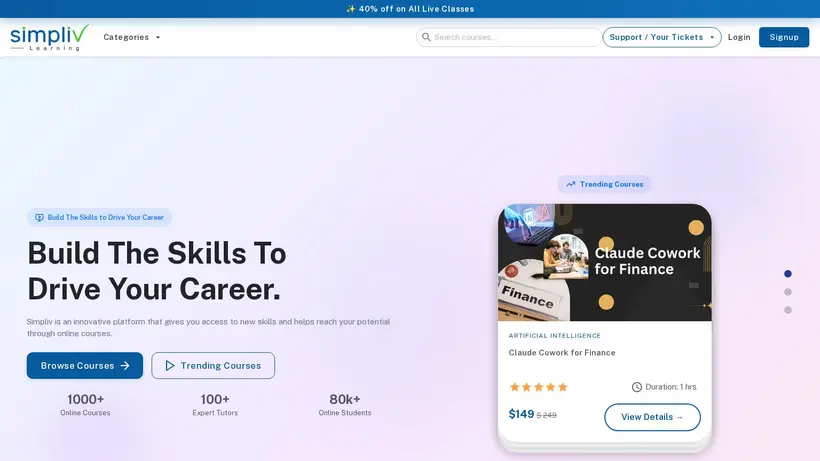Focus the Search courses input field
Viewport: 820px width, 461px height.
(x=508, y=37)
